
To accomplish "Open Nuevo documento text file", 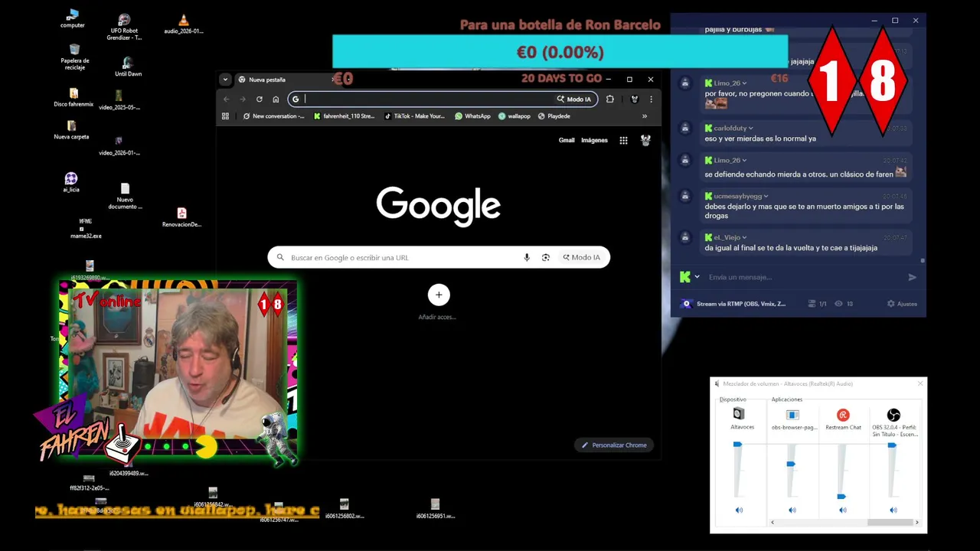I will point(125,196).
